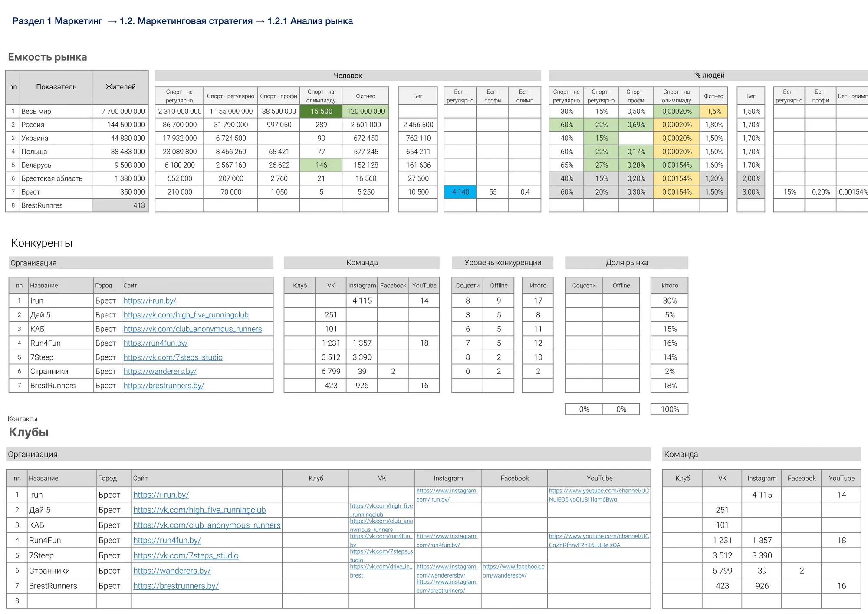Select gray BrestRunnres cell 413
The width and height of the screenshot is (868, 614).
pos(120,205)
